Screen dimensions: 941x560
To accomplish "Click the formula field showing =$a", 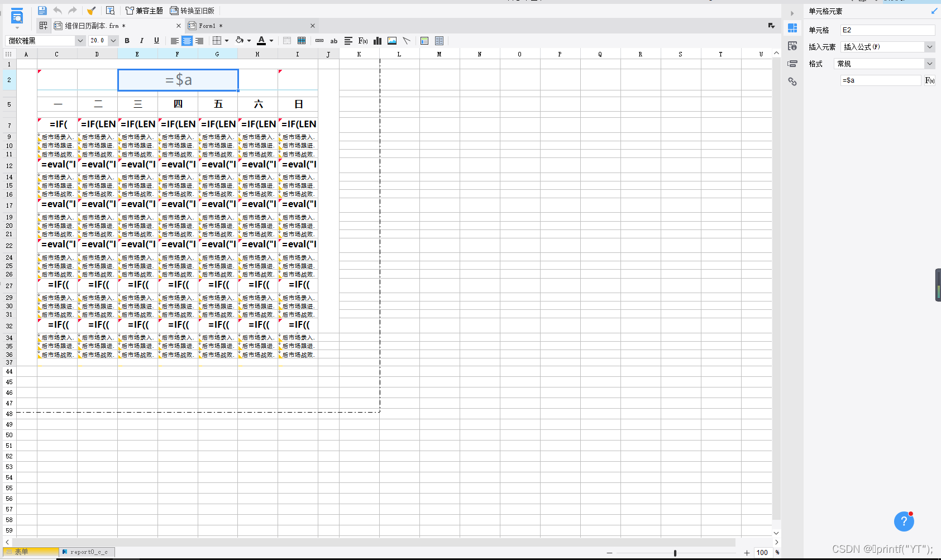I will [x=881, y=80].
